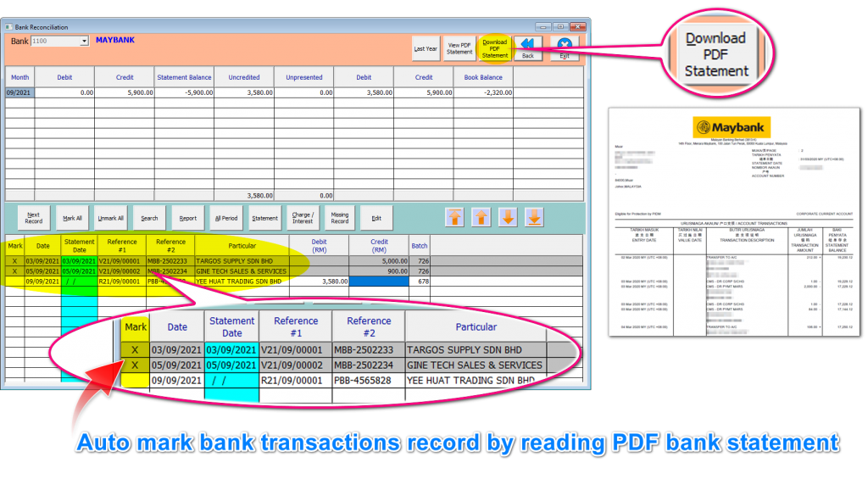The image size is (868, 485).
Task: Click reference V21/09/00001 cell
Action: pos(122,261)
